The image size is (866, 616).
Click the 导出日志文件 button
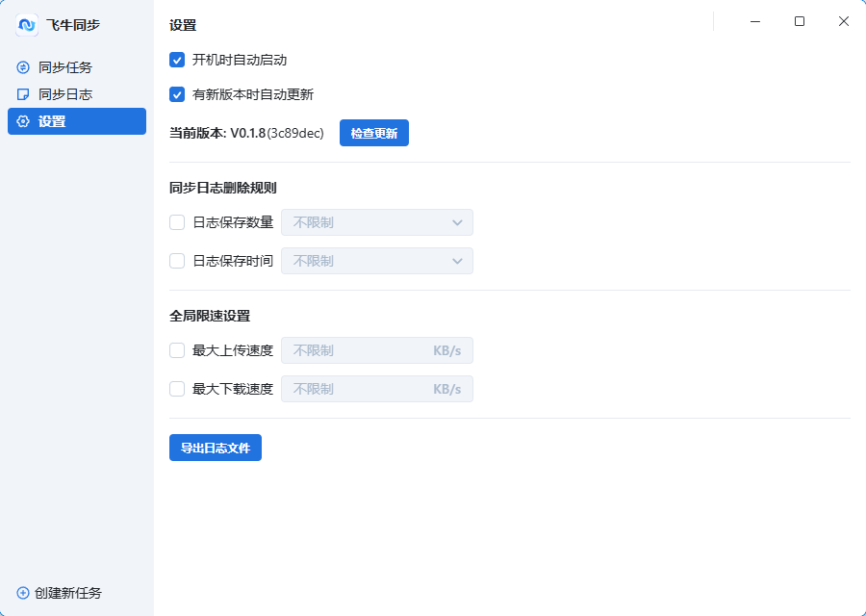coord(216,448)
